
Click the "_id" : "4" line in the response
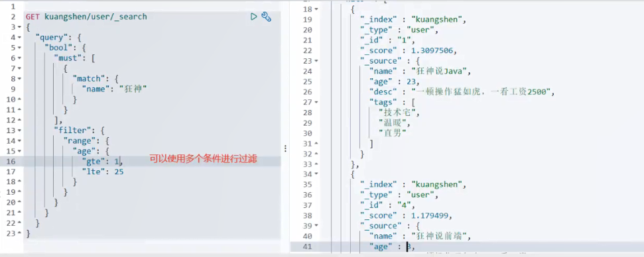388,205
